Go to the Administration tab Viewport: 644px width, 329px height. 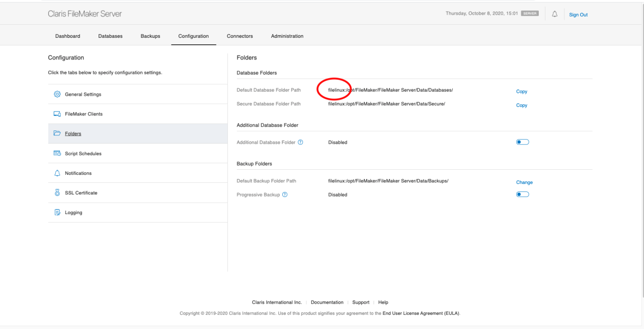[x=287, y=36]
